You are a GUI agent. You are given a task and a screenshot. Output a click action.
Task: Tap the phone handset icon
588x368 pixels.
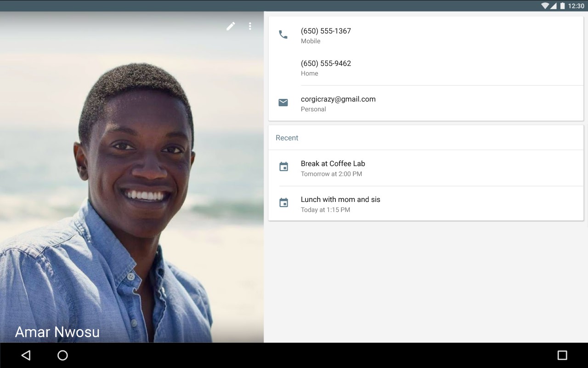pos(283,34)
